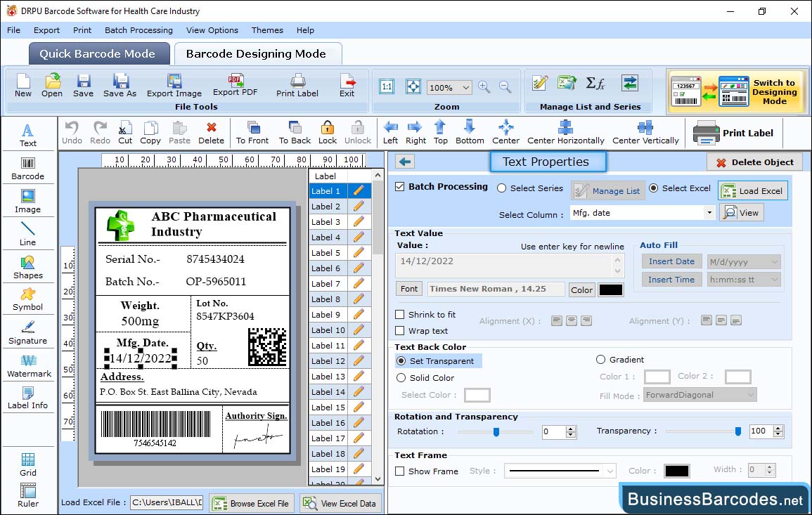
Task: Click the back arrow in Text Properties
Action: pyautogui.click(x=405, y=162)
